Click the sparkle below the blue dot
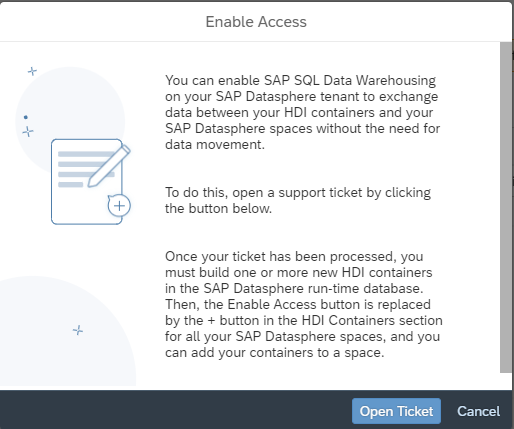514x429 pixels. tap(28, 132)
